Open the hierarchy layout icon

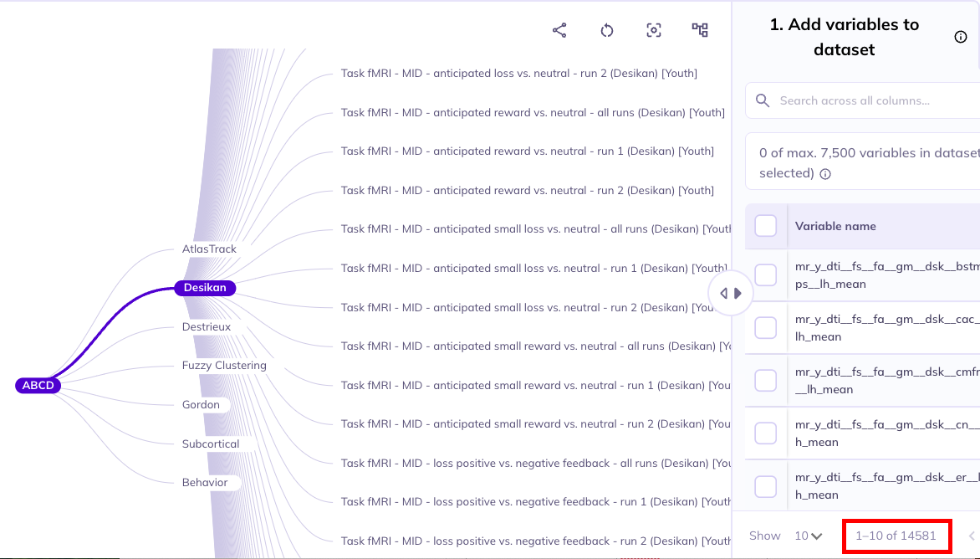[x=700, y=30]
